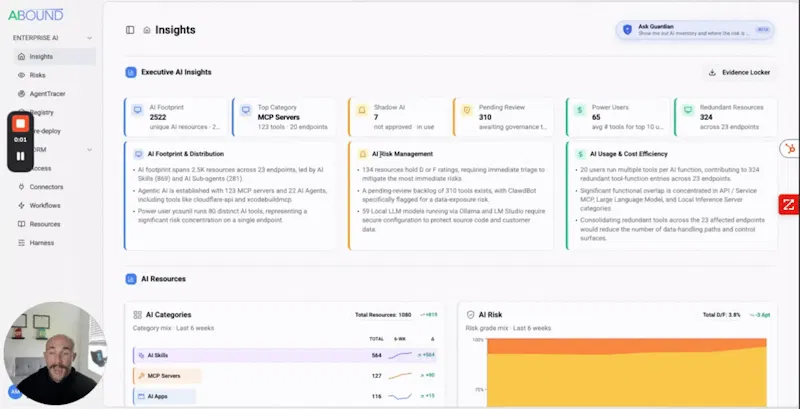Open the AI Footprint 2522 card
This screenshot has width=800, height=409.
[x=176, y=117]
